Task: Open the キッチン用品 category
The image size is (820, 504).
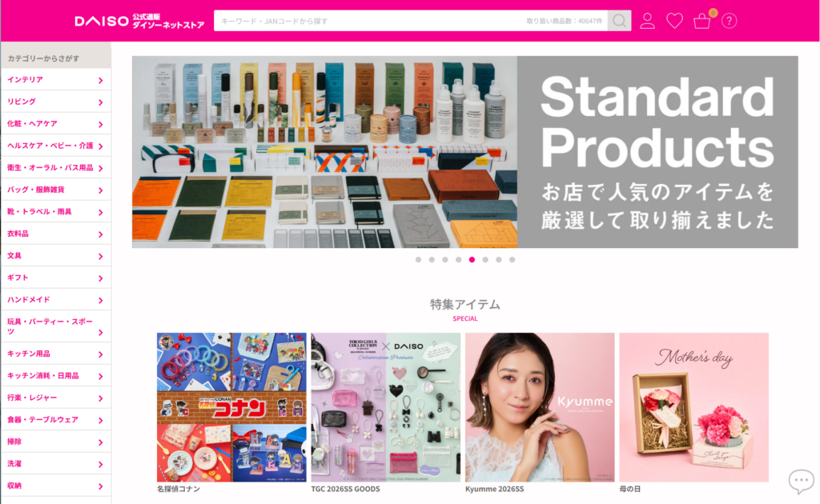Action: coord(55,354)
